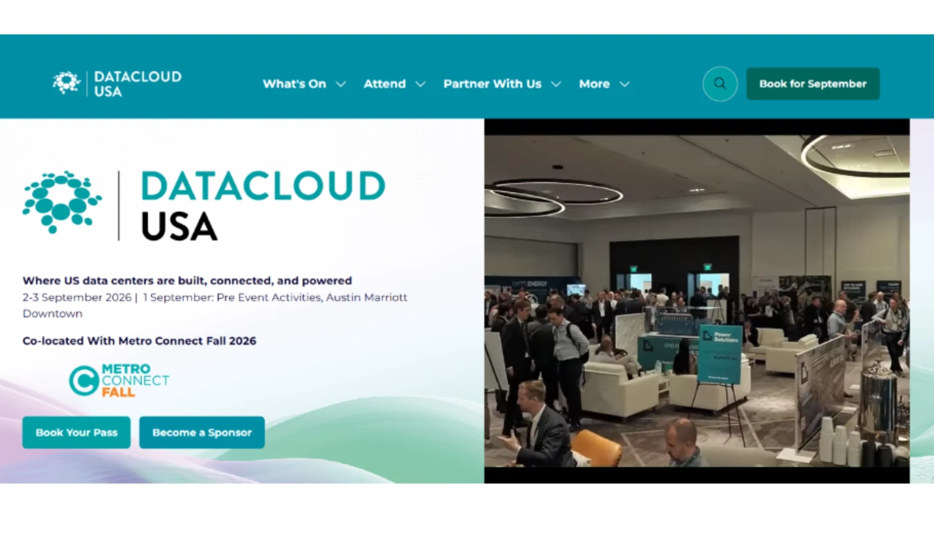Play the event hall video
Image resolution: width=934 pixels, height=560 pixels.
[697, 301]
